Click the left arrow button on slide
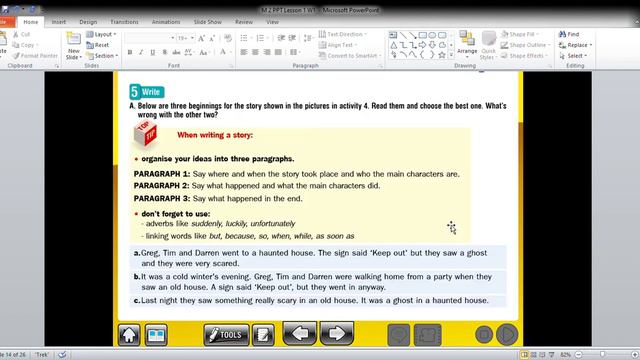 coord(300,333)
